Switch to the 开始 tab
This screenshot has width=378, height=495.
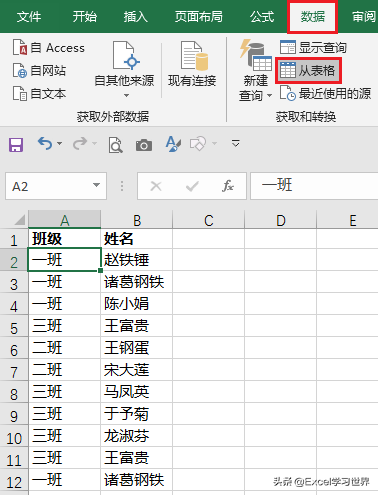point(85,16)
